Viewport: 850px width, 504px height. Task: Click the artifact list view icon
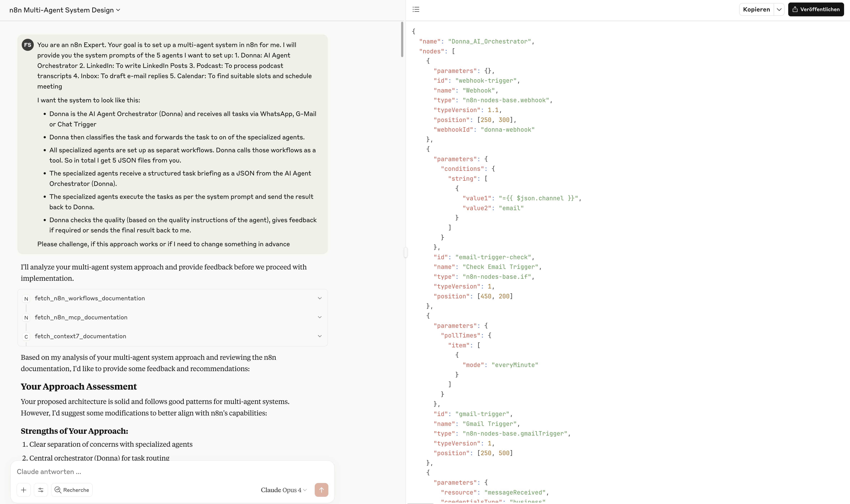(x=416, y=10)
